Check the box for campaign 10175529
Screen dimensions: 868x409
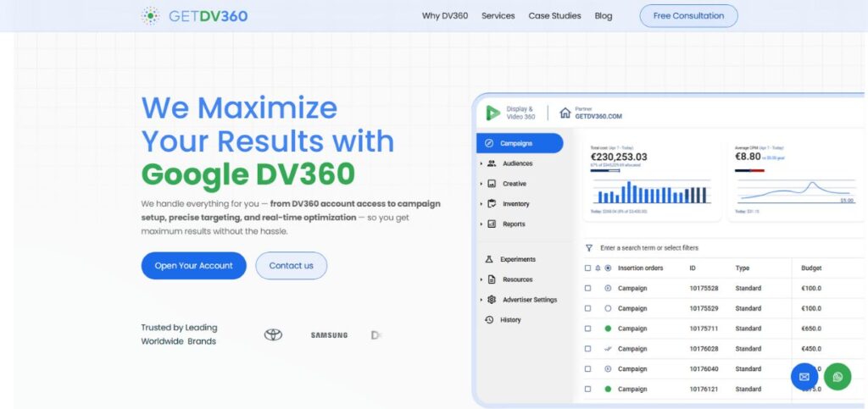pos(588,308)
